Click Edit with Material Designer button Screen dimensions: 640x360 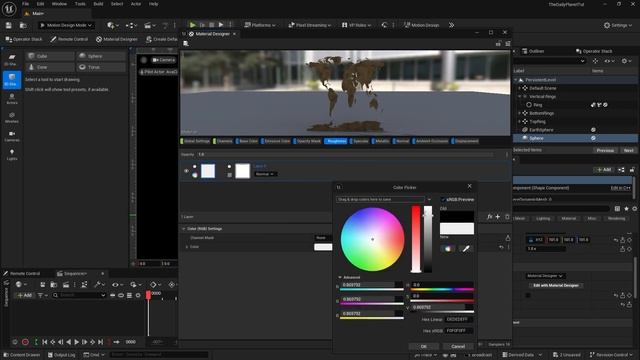click(x=556, y=285)
